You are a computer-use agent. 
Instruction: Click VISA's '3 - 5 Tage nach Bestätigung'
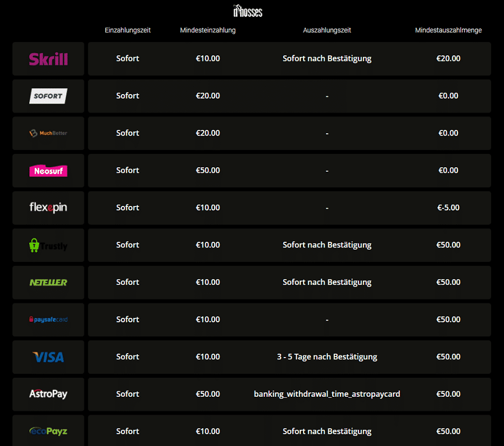click(327, 356)
